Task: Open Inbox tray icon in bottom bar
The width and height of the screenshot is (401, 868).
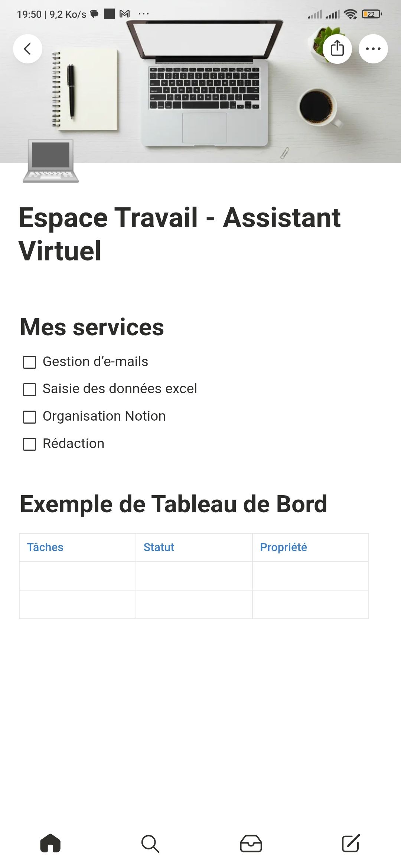Action: [251, 844]
